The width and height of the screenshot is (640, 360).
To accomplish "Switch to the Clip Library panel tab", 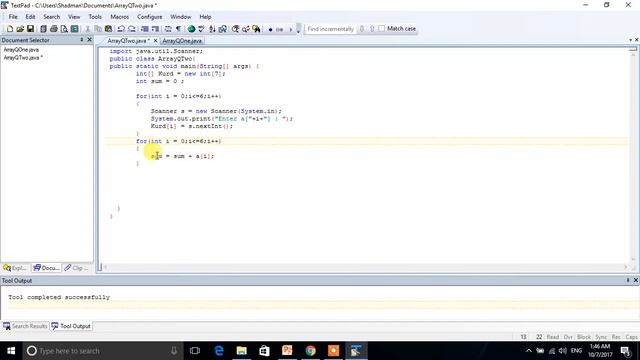I will pyautogui.click(x=76, y=268).
